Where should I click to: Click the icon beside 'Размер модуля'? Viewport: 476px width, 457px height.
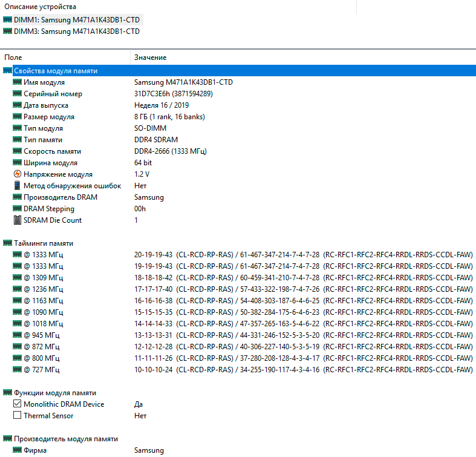coord(18,117)
